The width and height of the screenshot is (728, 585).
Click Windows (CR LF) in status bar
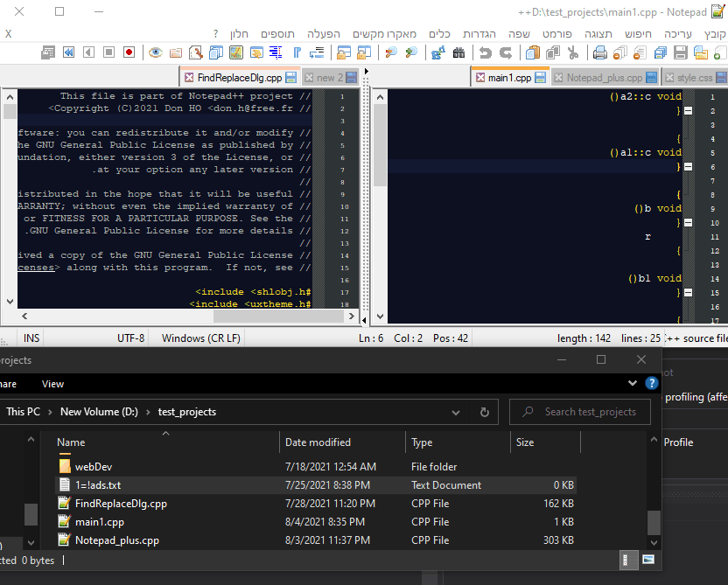tap(201, 338)
